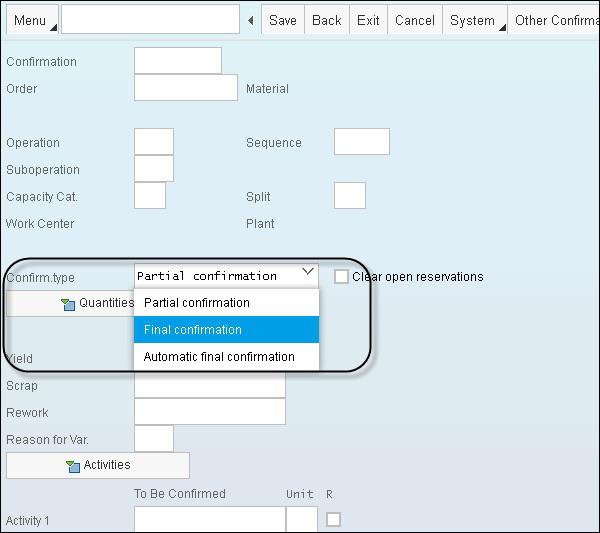Click the Plant label text
The image size is (600, 533).
(x=260, y=224)
